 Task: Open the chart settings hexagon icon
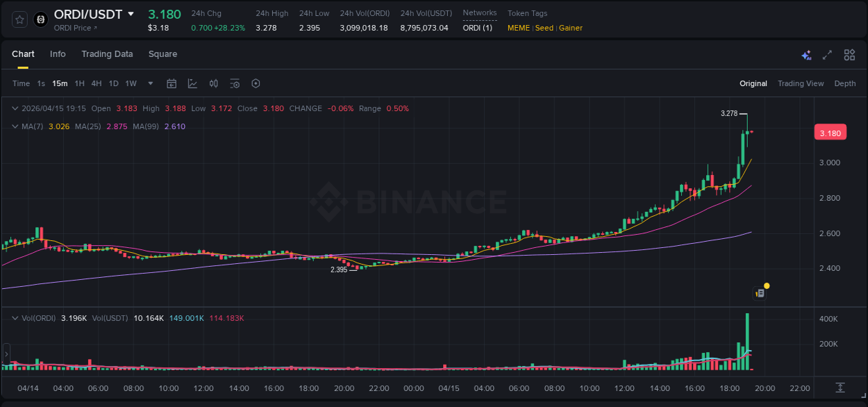tap(256, 83)
